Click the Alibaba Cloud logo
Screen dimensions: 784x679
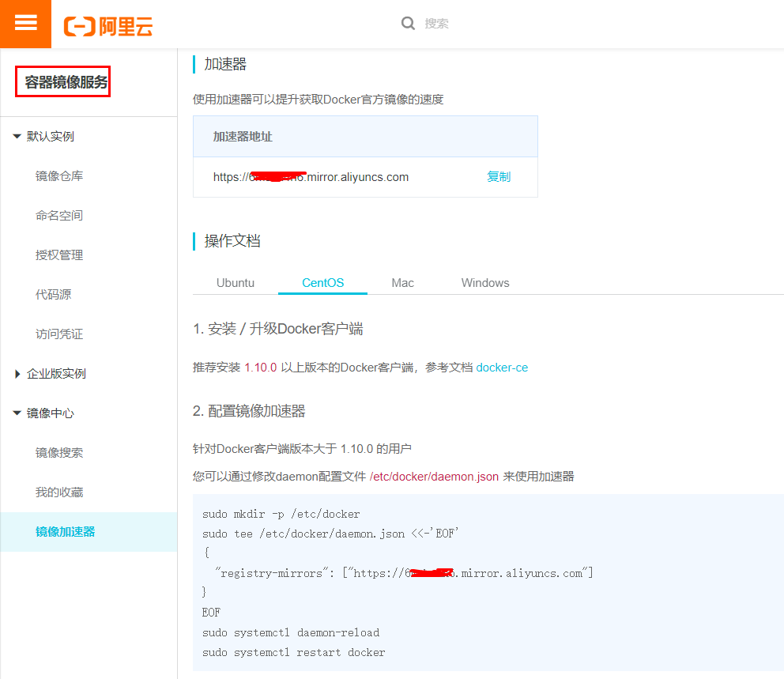tap(108, 26)
